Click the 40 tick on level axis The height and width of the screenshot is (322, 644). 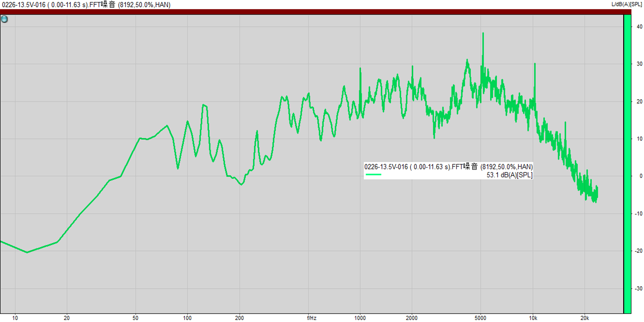click(x=639, y=27)
